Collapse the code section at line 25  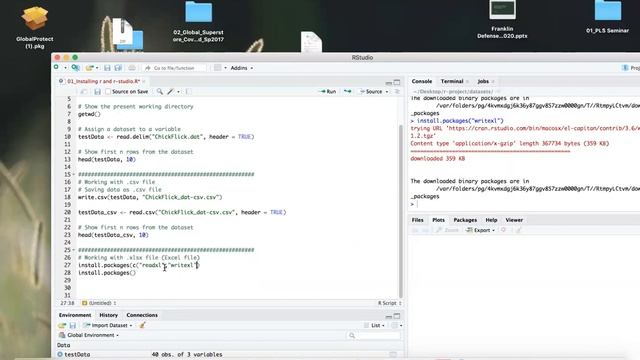[73, 250]
